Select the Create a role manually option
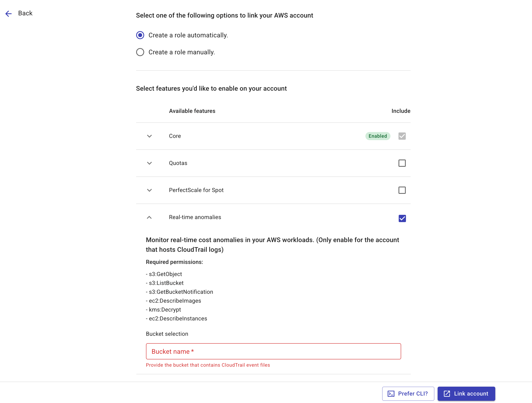This screenshot has height=403, width=532. coord(140,52)
